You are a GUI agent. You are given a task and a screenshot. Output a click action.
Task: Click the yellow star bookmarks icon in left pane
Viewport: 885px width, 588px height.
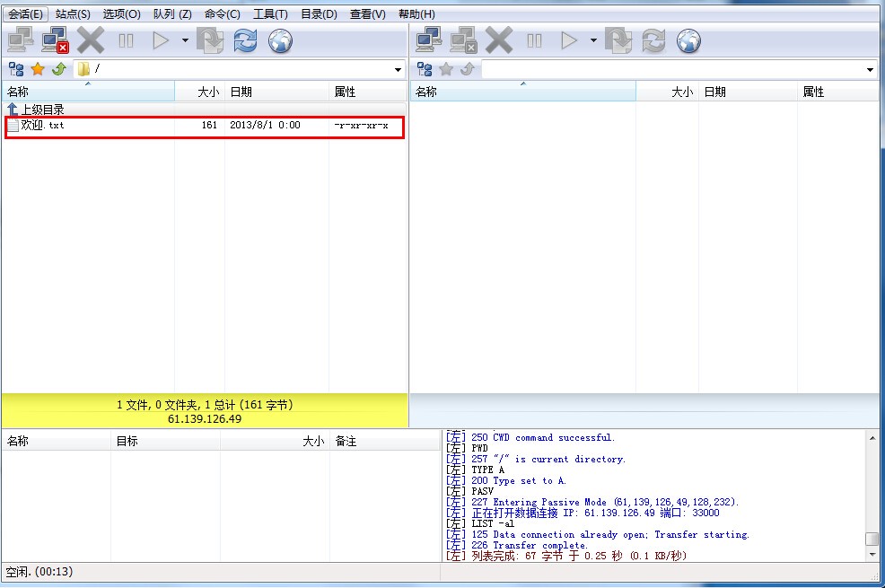pos(38,69)
